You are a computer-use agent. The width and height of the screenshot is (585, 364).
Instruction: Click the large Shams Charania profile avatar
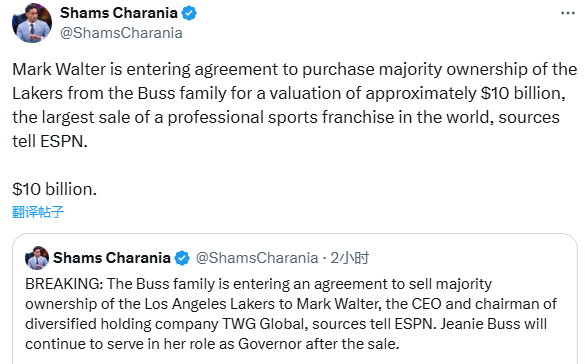pos(32,23)
